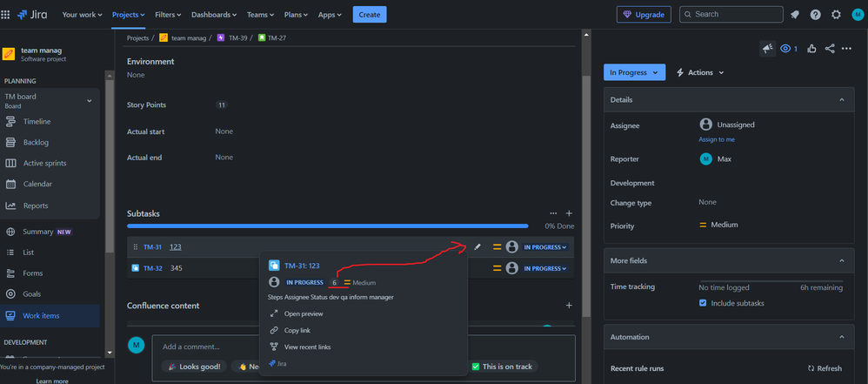Image resolution: width=868 pixels, height=384 pixels.
Task: Open the Filters menu
Action: tap(168, 15)
